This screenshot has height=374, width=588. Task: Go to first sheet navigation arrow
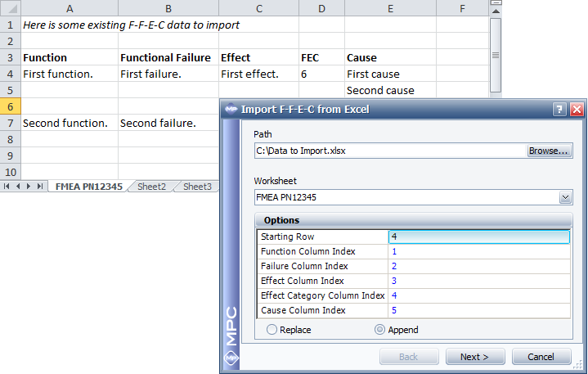(7, 187)
